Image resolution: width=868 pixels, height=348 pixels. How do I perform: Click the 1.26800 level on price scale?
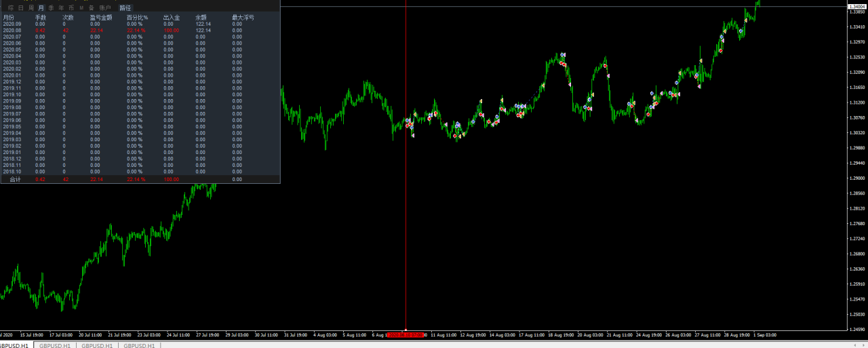(x=857, y=254)
